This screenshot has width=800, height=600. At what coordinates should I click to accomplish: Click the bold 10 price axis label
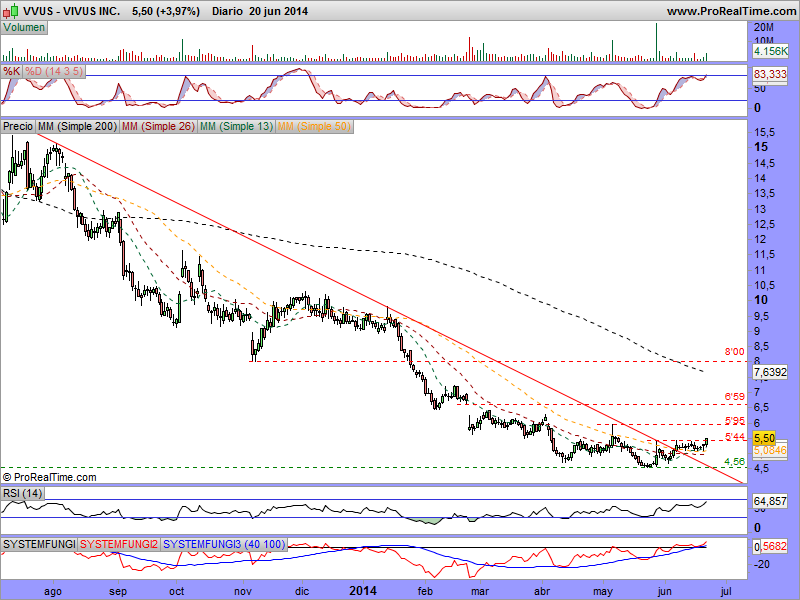pyautogui.click(x=761, y=300)
